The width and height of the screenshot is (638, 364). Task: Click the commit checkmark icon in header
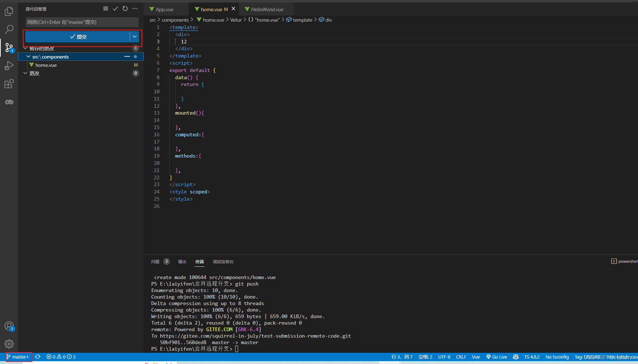115,9
